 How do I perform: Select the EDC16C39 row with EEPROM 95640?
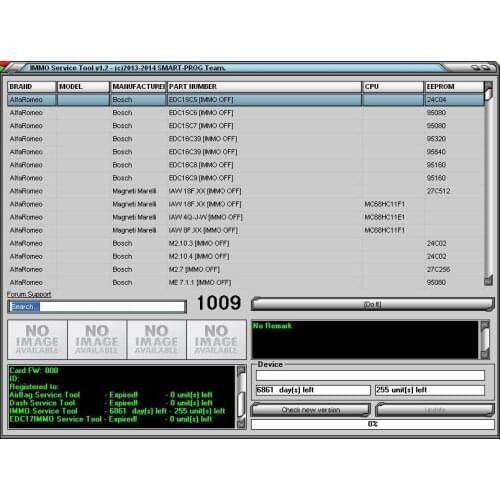246,152
